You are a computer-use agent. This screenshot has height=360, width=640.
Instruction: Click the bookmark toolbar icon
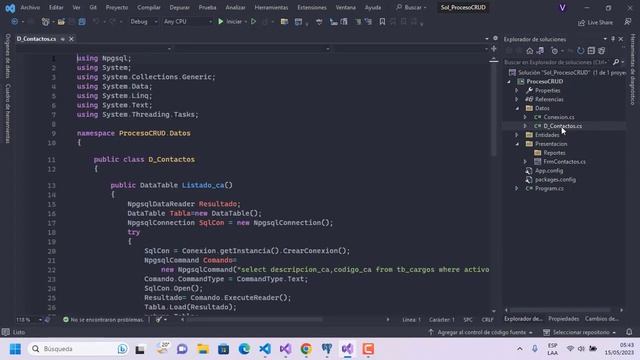[x=382, y=22]
